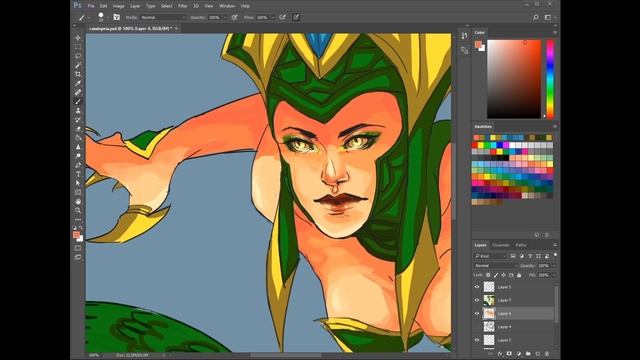Toggle Edit in Quick Mask mode
Screen dimensions: 640x360
(78, 248)
